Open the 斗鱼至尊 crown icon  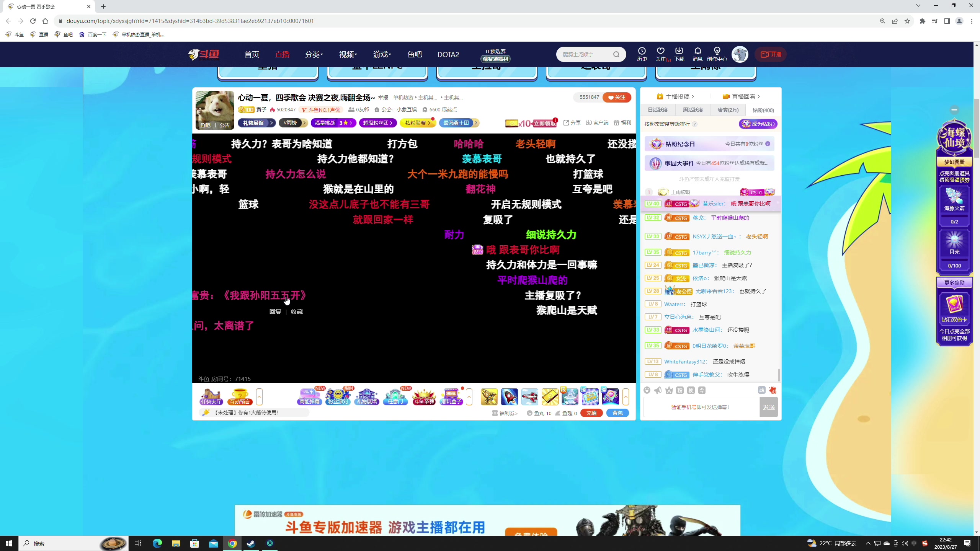coord(424,397)
